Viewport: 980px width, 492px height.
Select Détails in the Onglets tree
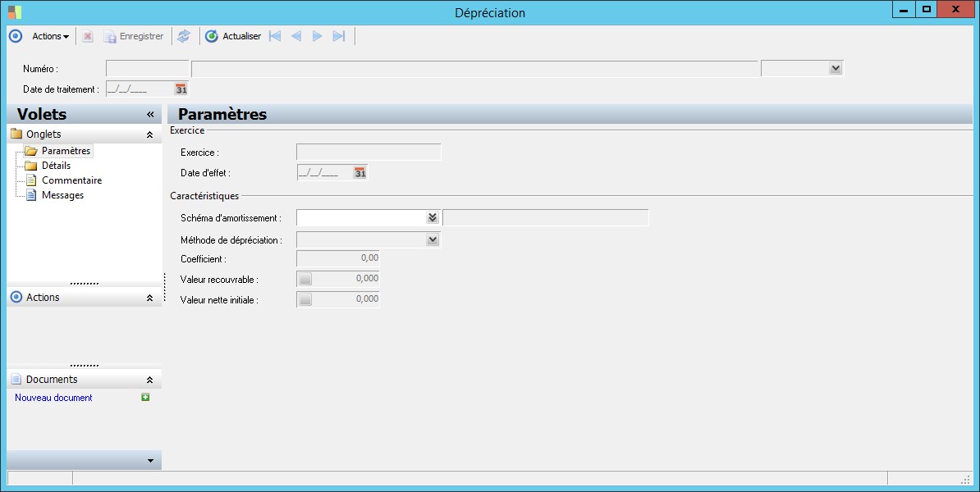point(57,166)
